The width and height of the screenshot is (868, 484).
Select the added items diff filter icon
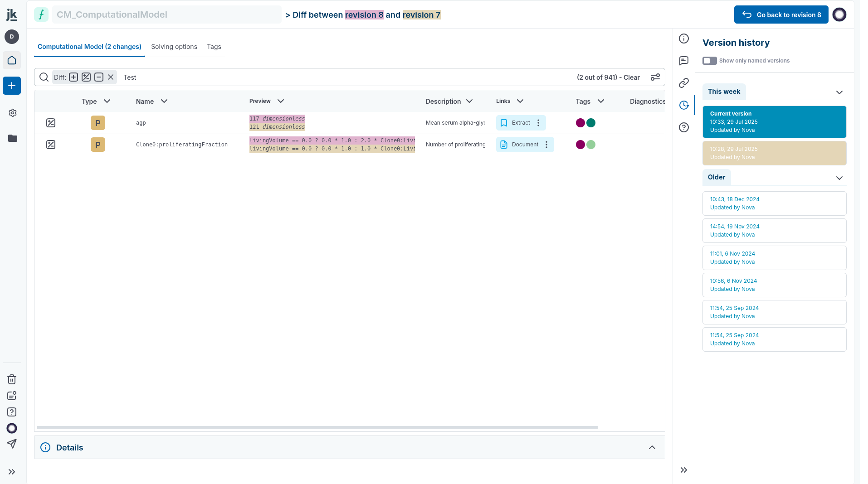coord(73,77)
